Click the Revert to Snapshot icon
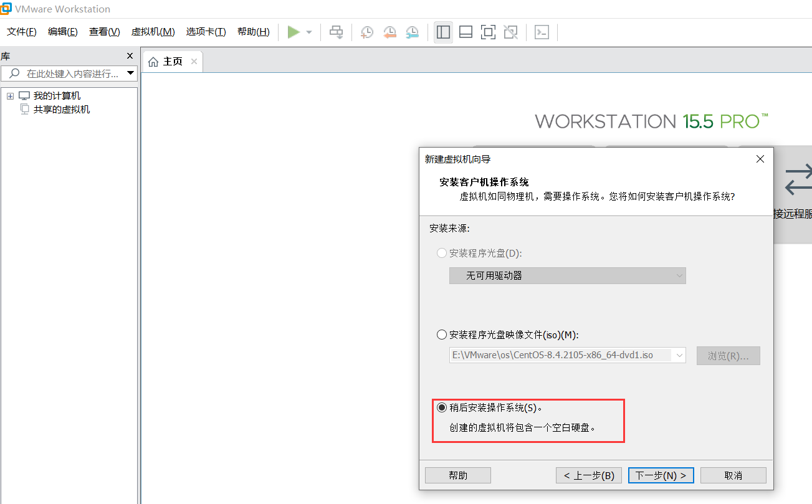 [x=389, y=32]
